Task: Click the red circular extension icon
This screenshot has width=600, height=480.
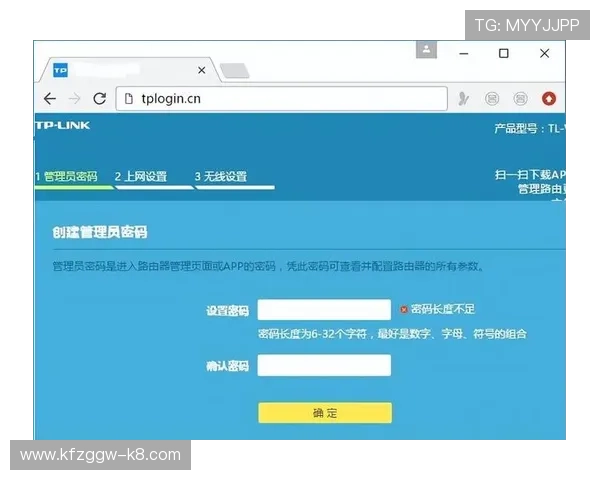Action: coord(549,99)
